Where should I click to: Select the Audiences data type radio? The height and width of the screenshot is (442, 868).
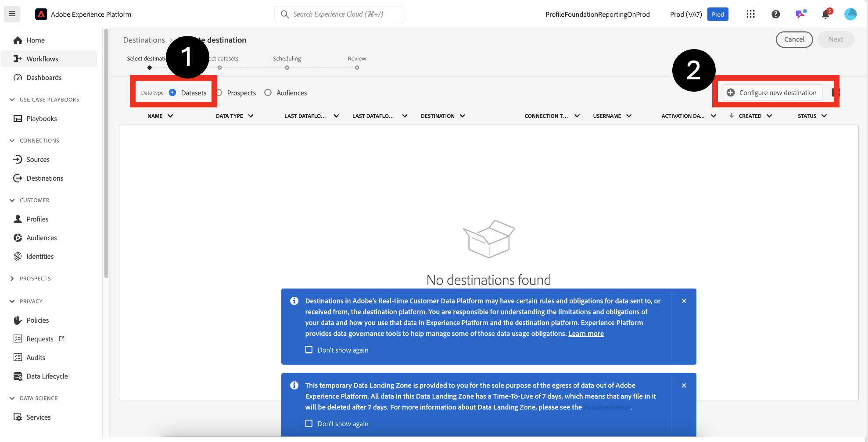point(268,93)
